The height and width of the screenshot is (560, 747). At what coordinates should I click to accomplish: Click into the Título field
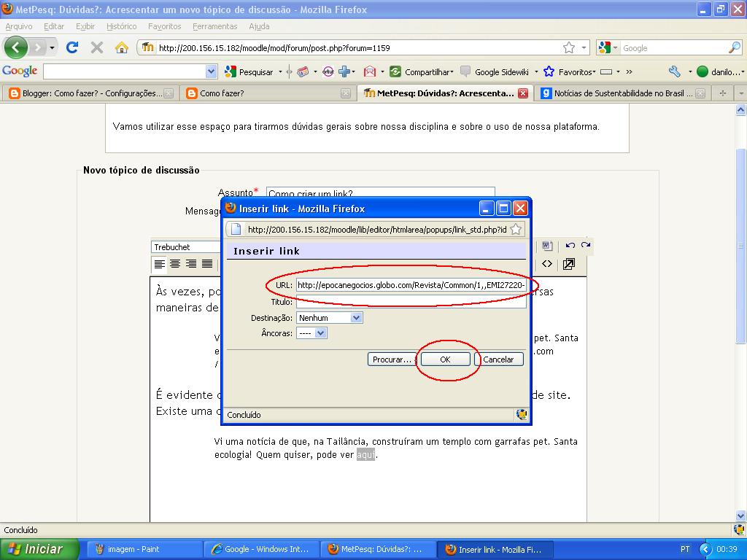pos(411,301)
